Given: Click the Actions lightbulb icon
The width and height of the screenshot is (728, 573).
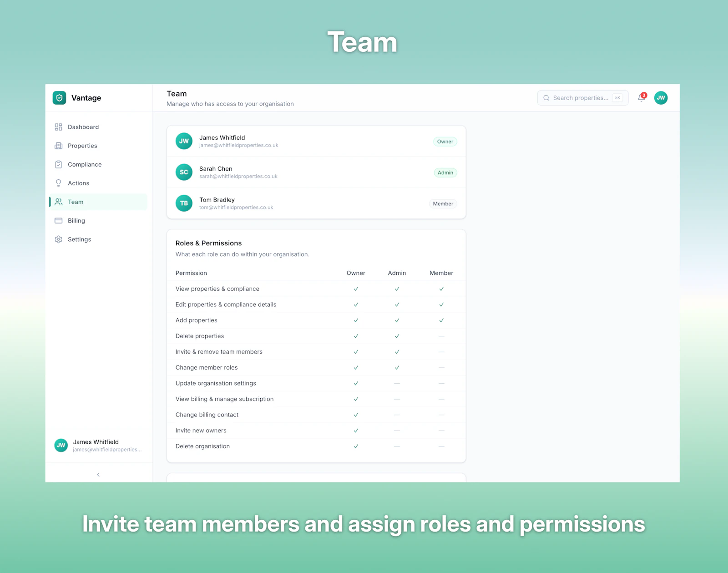Looking at the screenshot, I should click(59, 183).
